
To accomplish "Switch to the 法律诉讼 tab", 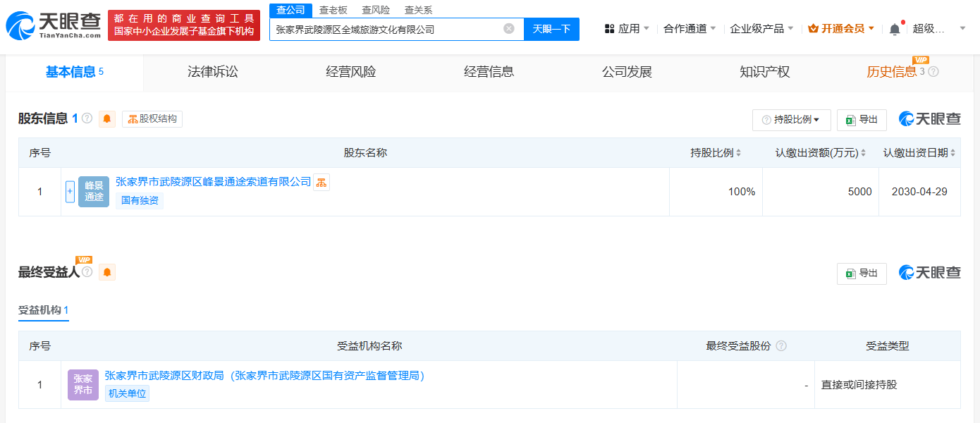I will pos(212,72).
